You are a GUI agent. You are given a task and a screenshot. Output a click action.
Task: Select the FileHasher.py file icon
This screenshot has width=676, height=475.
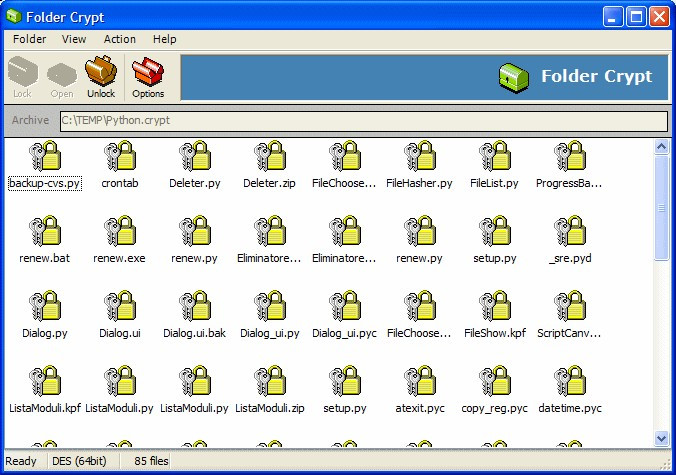pos(420,156)
